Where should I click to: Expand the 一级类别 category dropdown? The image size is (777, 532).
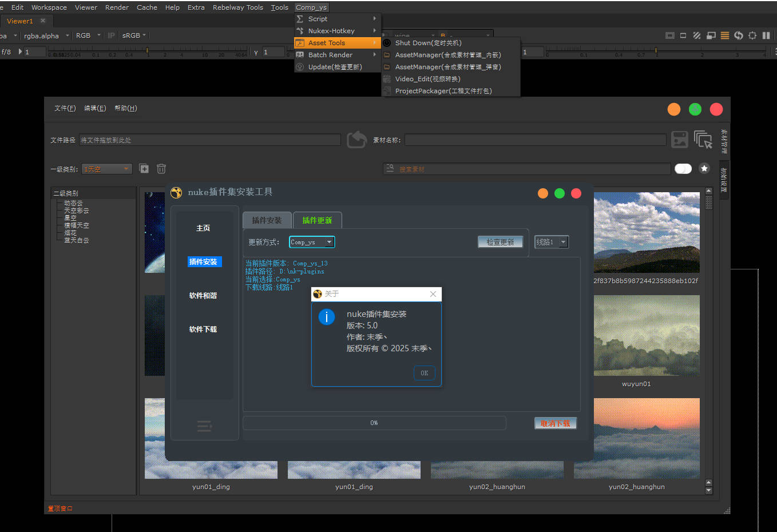coord(107,169)
